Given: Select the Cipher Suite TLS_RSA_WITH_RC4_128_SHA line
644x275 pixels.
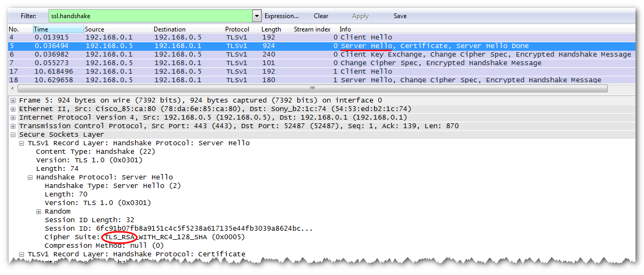Looking at the screenshot, I should (x=145, y=237).
